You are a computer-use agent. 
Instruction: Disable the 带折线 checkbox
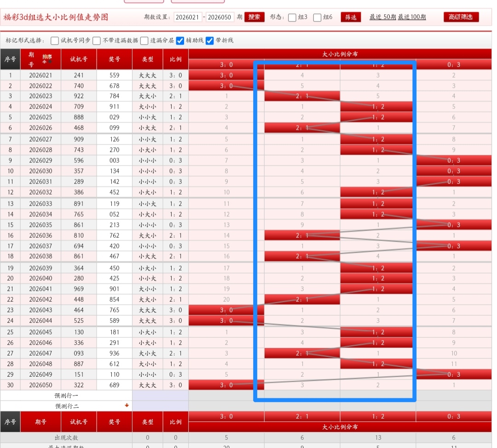210,40
